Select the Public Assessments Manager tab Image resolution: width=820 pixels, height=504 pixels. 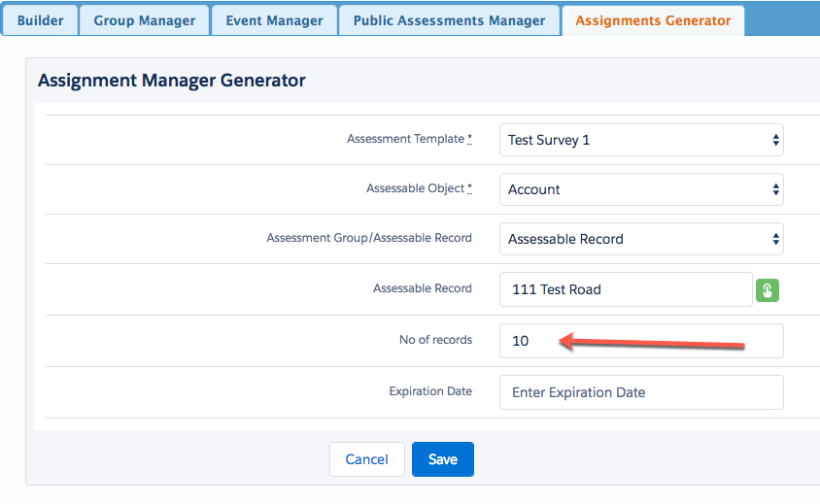449,20
